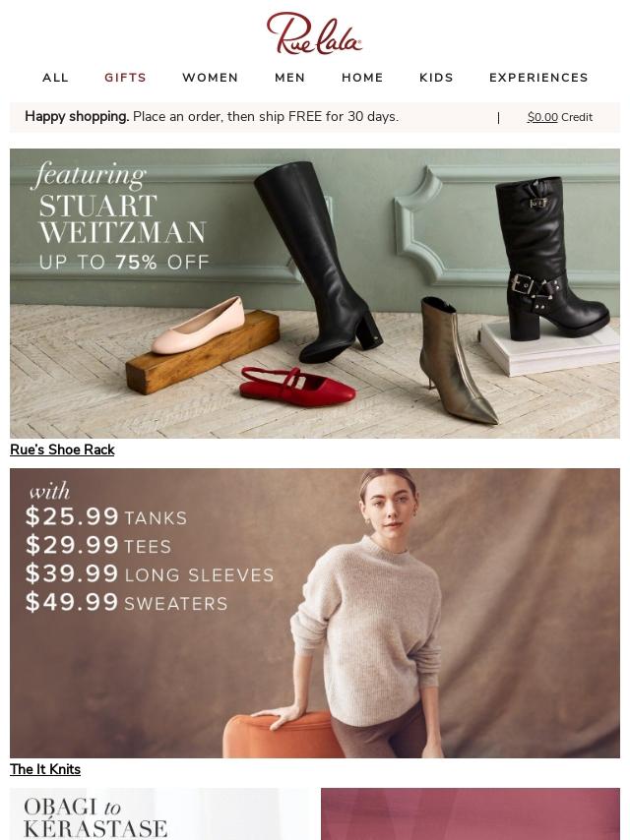Screen dimensions: 630x840
Task: Click the Happy shopping free shipping message
Action: click(212, 117)
